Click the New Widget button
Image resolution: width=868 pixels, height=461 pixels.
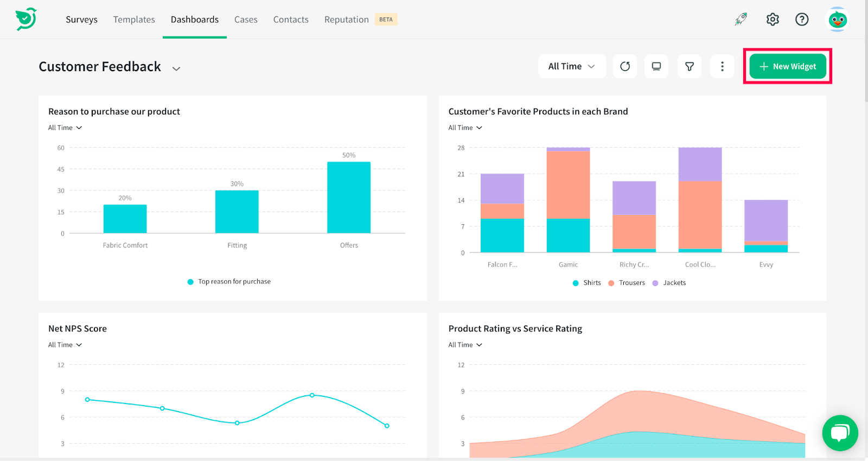point(788,66)
